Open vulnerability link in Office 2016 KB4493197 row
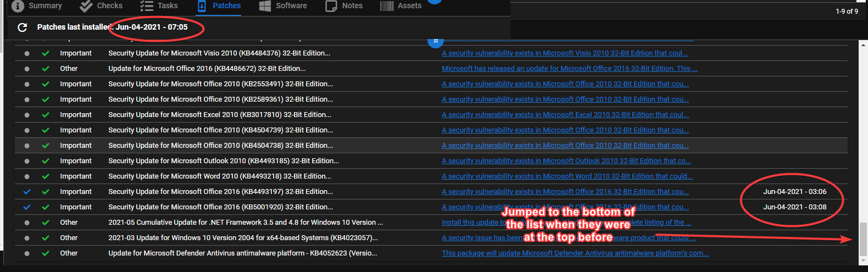This screenshot has height=272, width=868. click(565, 192)
